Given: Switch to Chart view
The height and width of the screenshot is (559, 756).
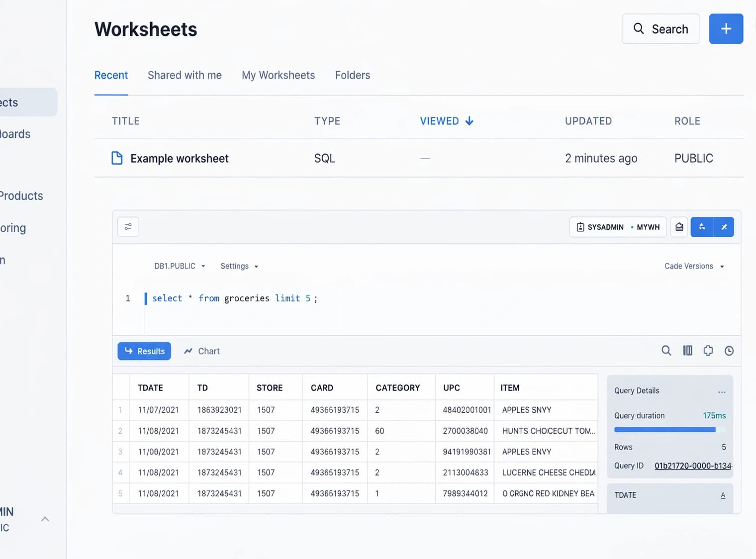Looking at the screenshot, I should pos(202,351).
